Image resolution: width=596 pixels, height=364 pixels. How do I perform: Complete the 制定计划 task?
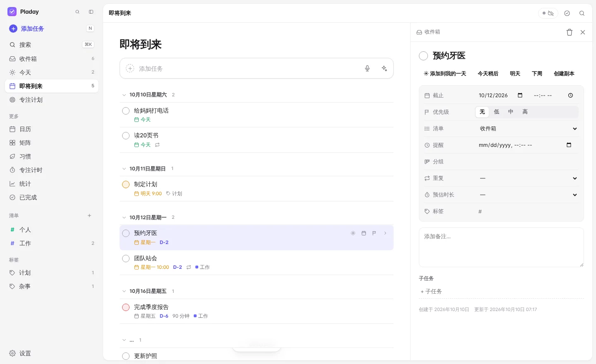[x=126, y=184]
